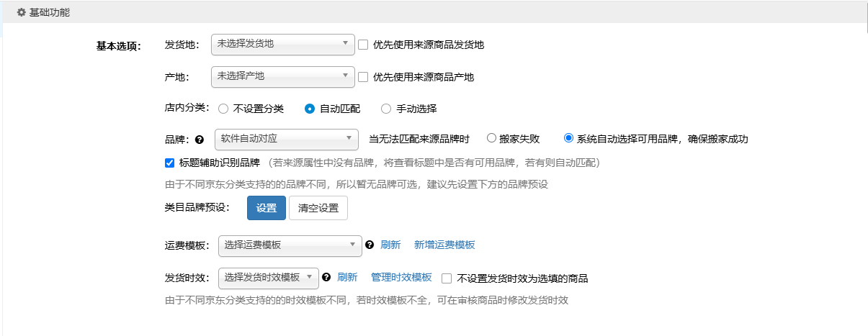Viewport: 868px width, 336px height.
Task: Uncheck 标题辅助识别品牌 checkbox
Action: [170, 163]
